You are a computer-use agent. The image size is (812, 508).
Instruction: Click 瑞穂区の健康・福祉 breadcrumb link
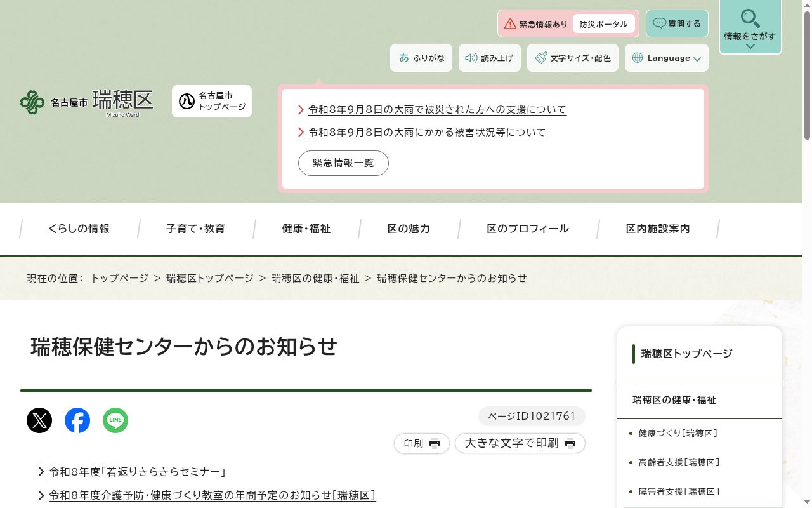(315, 278)
